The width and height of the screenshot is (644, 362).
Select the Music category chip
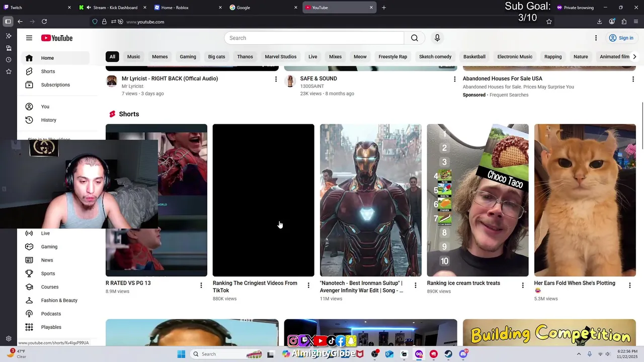point(134,57)
